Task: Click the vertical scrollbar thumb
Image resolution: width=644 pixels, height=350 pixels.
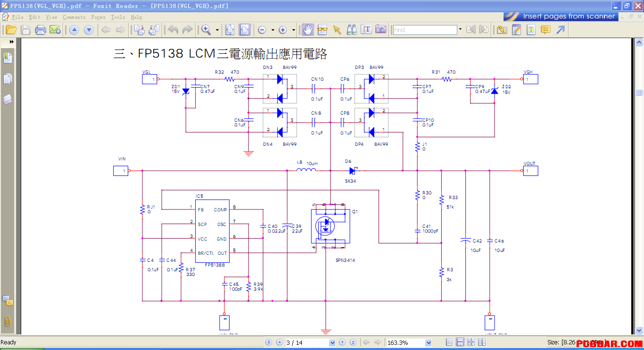Action: (639, 92)
